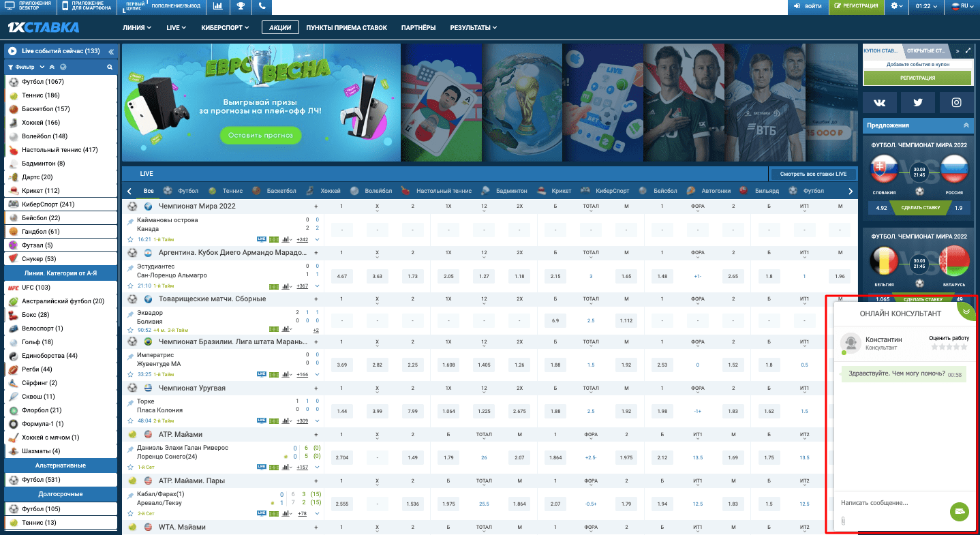Open the statistics bar-chart icon in top bar
The height and width of the screenshot is (535, 980).
pos(217,7)
